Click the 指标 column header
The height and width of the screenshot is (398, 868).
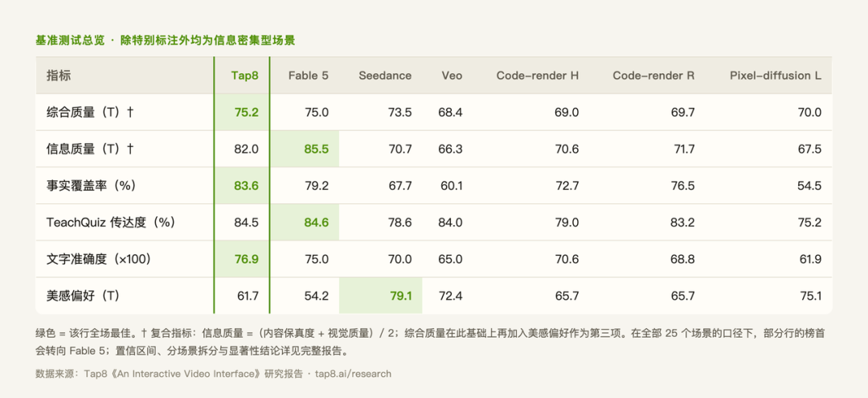click(x=59, y=76)
